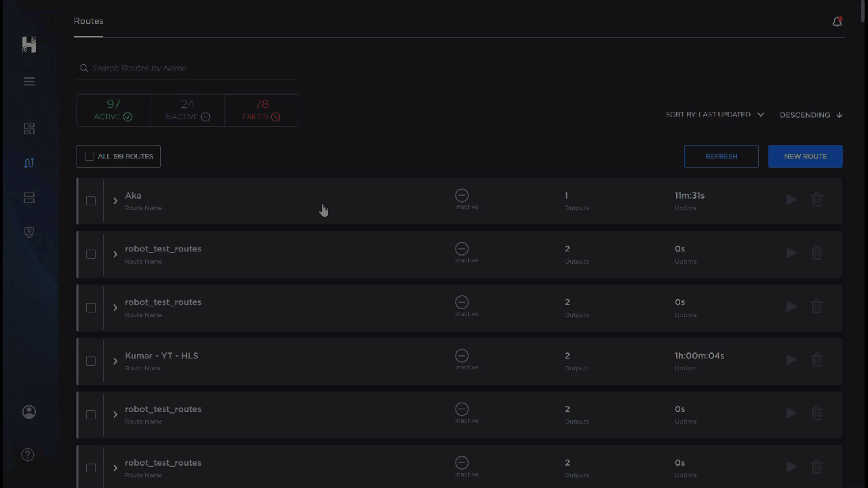Select the Routes icon in the sidebar
Viewport: 868px width, 488px height.
(x=29, y=163)
